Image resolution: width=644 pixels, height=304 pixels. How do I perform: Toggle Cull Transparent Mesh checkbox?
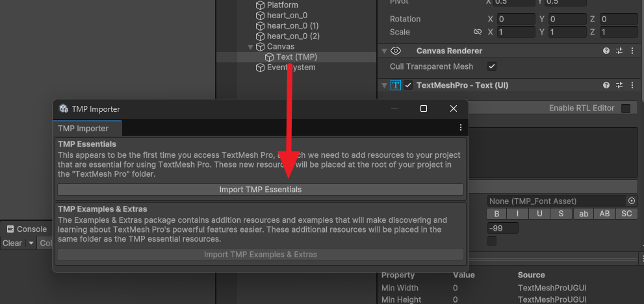pyautogui.click(x=491, y=66)
